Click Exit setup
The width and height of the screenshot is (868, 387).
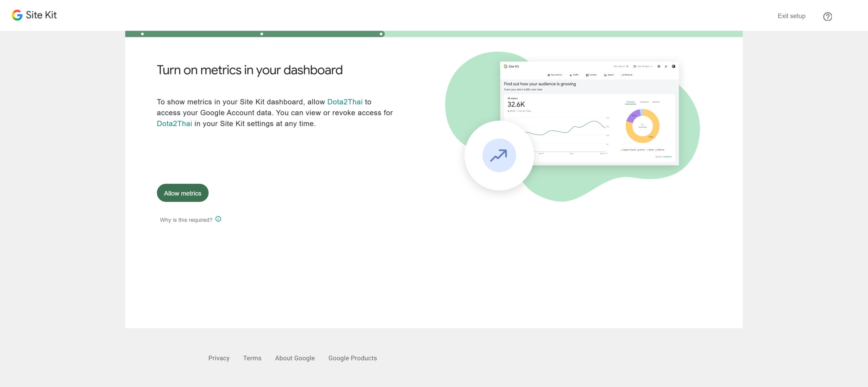pyautogui.click(x=791, y=16)
